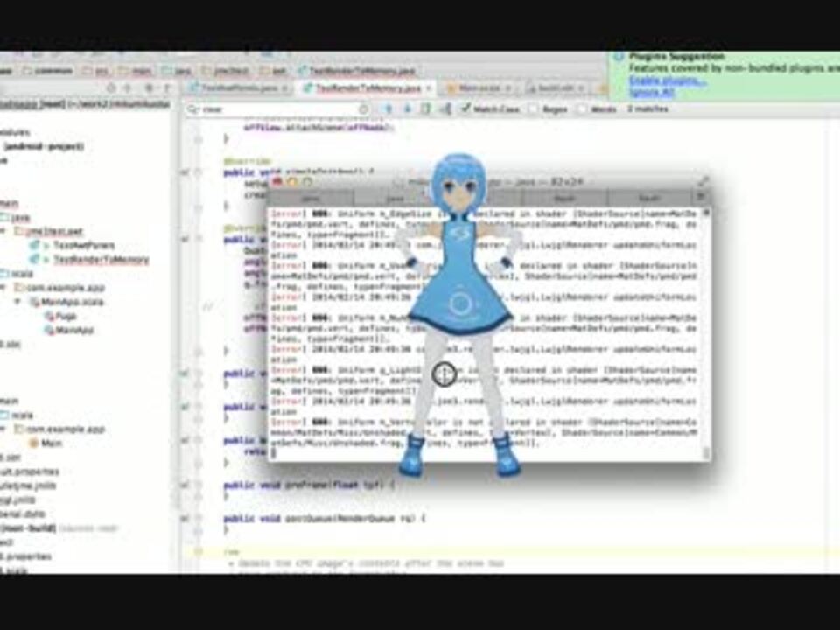Click 'main' in the navigation breadcrumb
The width and height of the screenshot is (840, 630).
[136, 71]
